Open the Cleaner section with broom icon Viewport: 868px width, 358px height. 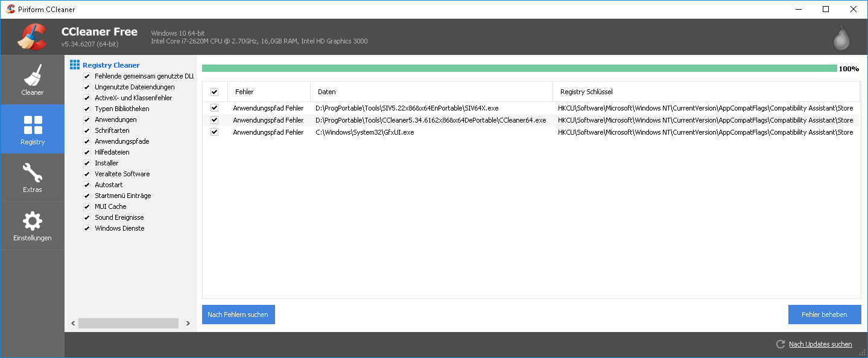click(32, 80)
